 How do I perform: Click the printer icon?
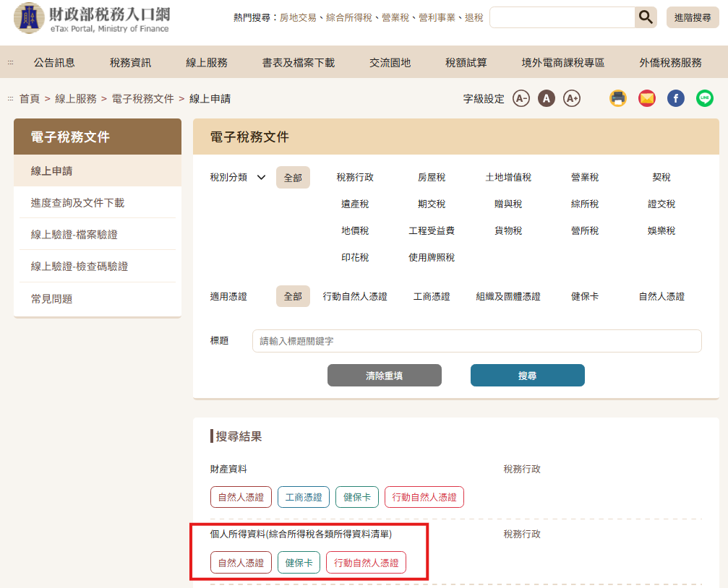coord(618,98)
